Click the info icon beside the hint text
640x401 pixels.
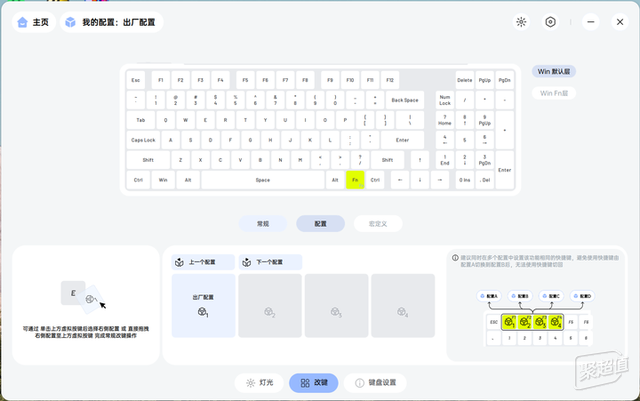pyautogui.click(x=455, y=258)
